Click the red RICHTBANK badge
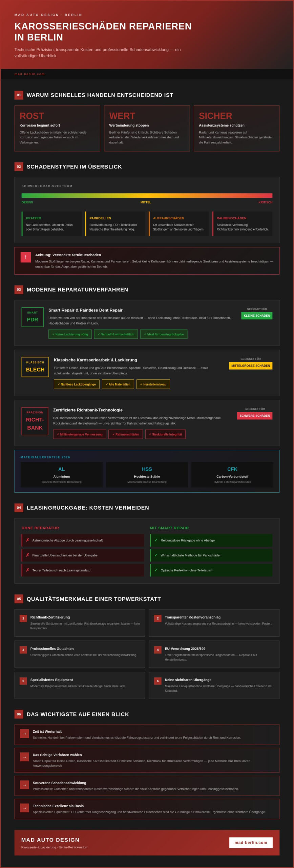This screenshot has height=868, width=294. coord(35,421)
